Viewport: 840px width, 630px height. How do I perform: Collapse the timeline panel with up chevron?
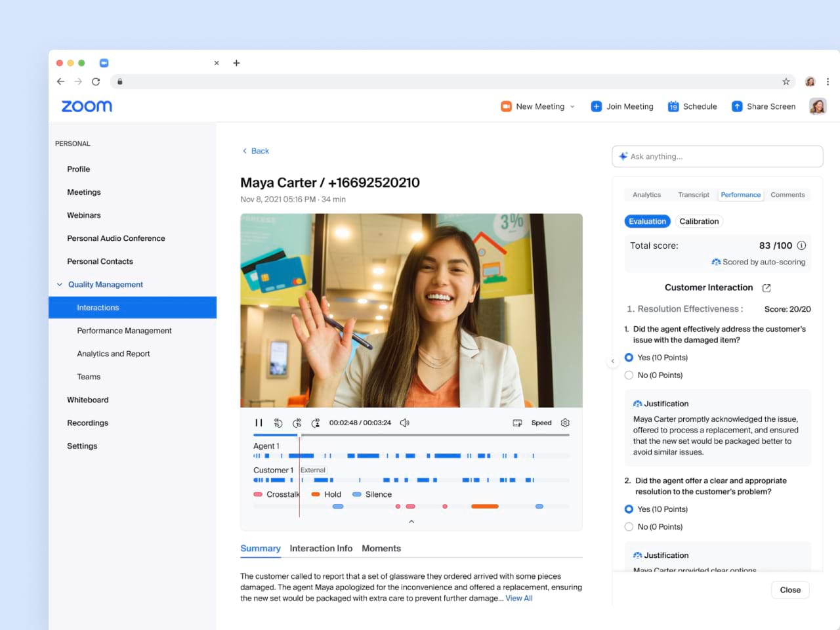click(411, 522)
